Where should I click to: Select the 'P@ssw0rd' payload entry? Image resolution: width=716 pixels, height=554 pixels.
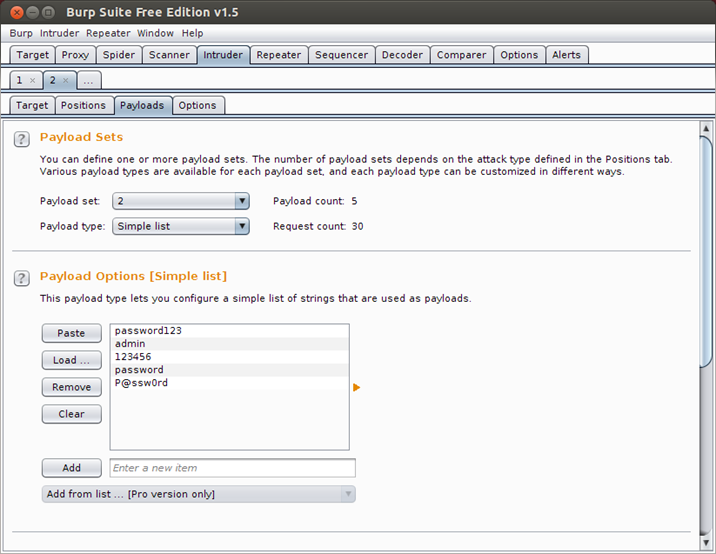pos(141,383)
